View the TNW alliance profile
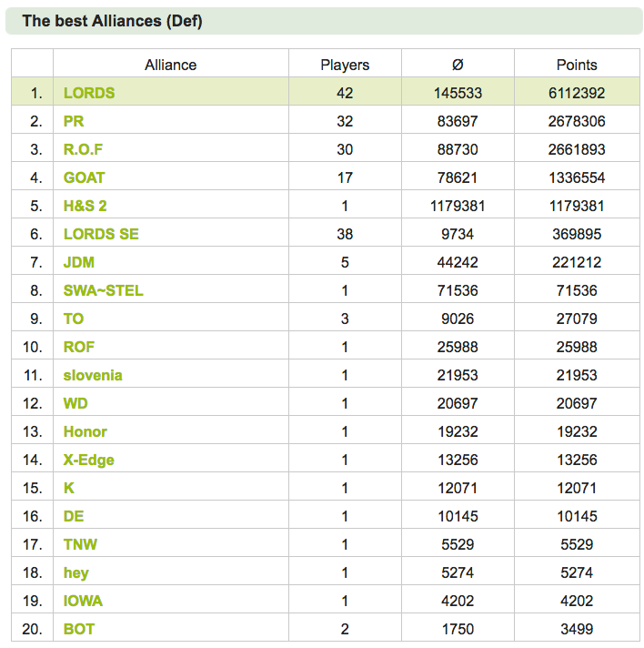Image resolution: width=644 pixels, height=648 pixels. (x=80, y=544)
